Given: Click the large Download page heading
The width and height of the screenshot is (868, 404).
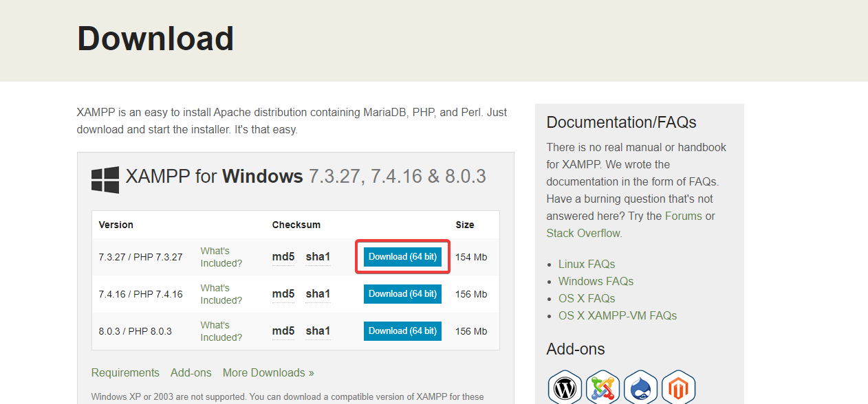Looking at the screenshot, I should click(155, 38).
